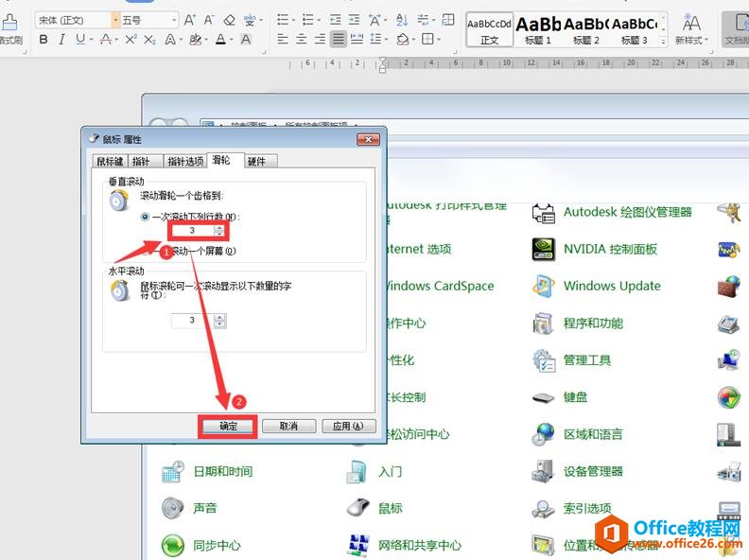Image resolution: width=749 pixels, height=560 pixels.
Task: Click the 取消 button in the mouse dialog
Action: point(288,427)
